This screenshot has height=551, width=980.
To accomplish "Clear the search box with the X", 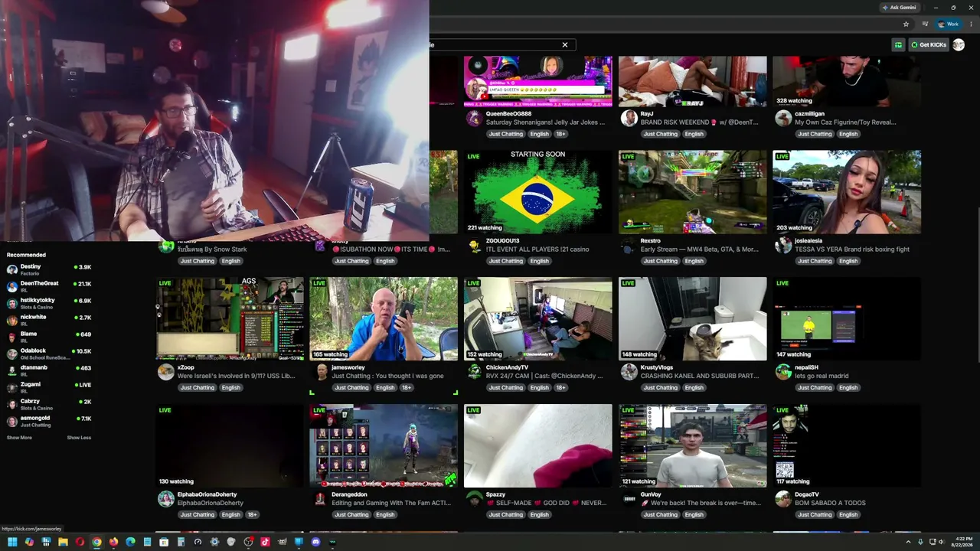I will click(x=565, y=45).
